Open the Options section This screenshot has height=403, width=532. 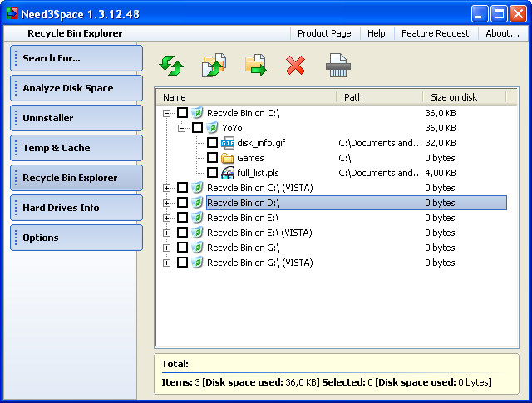(x=76, y=238)
